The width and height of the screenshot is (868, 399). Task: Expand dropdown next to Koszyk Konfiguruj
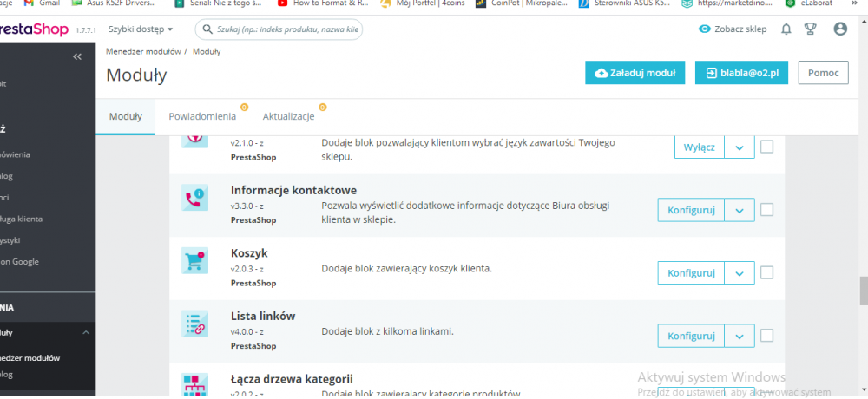[x=740, y=273]
